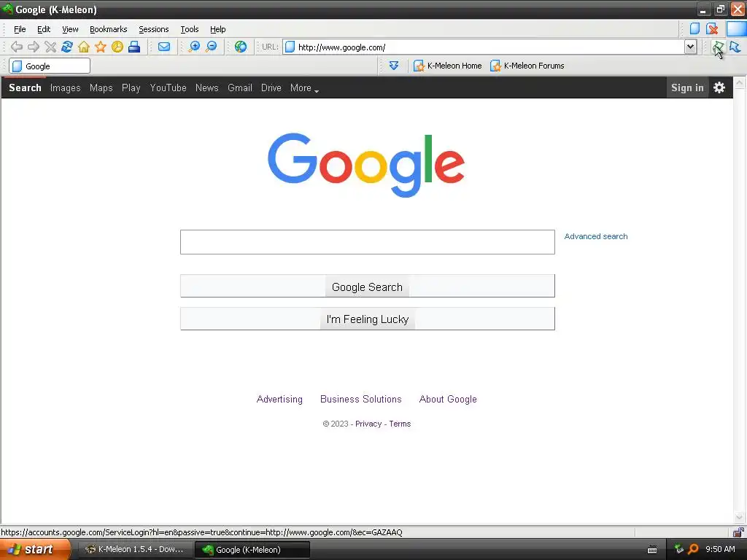Open the Help menu
The width and height of the screenshot is (747, 560).
[217, 29]
